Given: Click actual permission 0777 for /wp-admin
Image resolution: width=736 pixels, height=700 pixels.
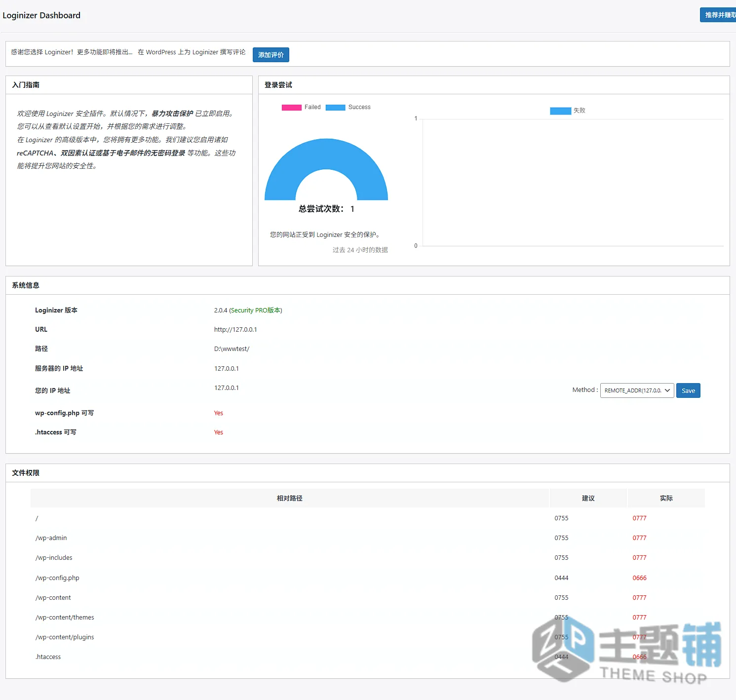Looking at the screenshot, I should 639,538.
